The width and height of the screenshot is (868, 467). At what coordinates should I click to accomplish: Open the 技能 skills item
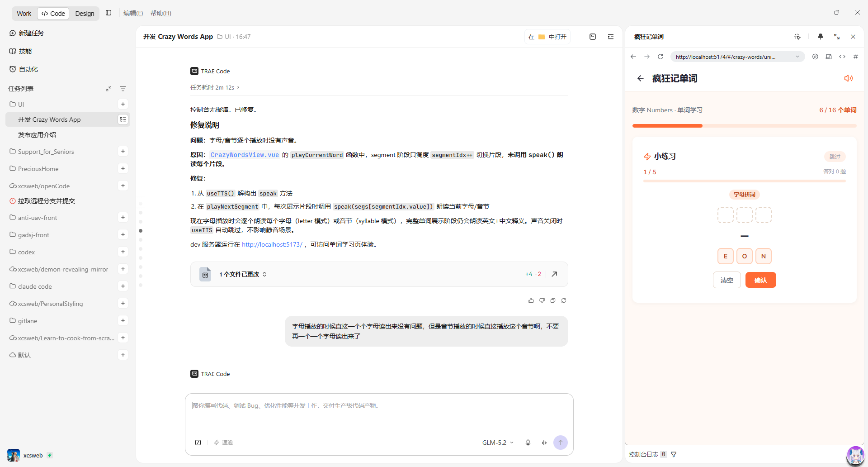(21, 51)
